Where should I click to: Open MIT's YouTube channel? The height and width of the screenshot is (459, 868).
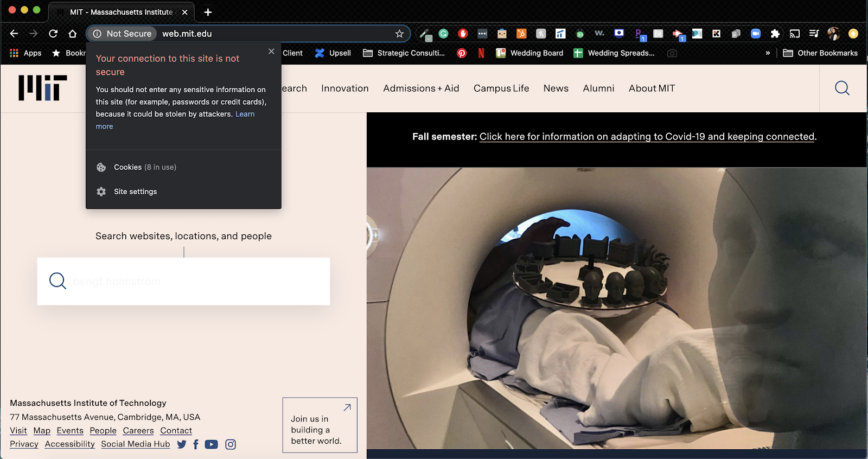click(212, 444)
